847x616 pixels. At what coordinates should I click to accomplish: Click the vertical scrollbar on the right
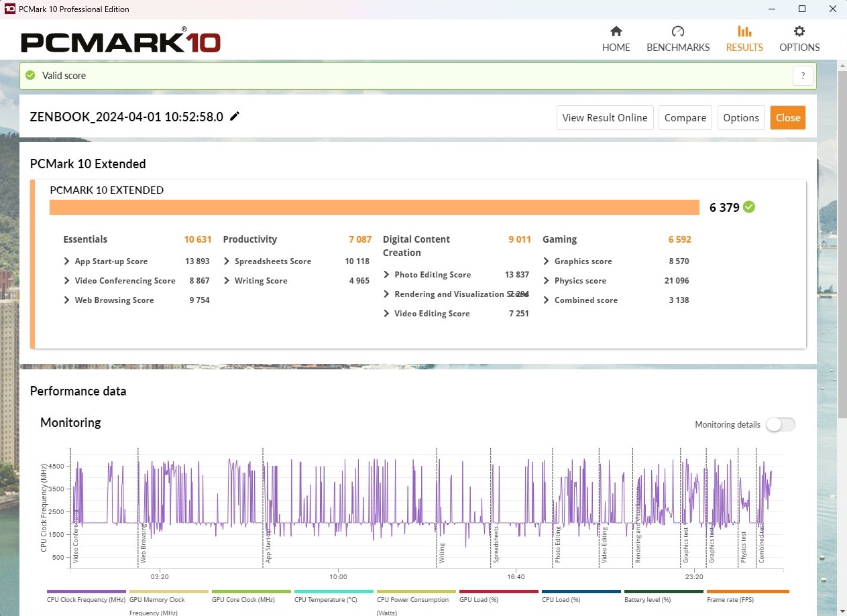pyautogui.click(x=842, y=268)
